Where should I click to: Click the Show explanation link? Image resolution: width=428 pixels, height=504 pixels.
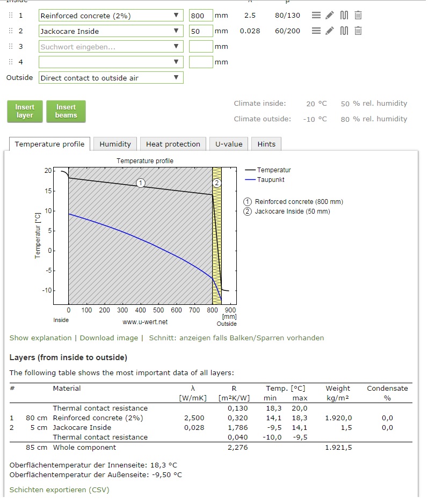click(x=40, y=338)
